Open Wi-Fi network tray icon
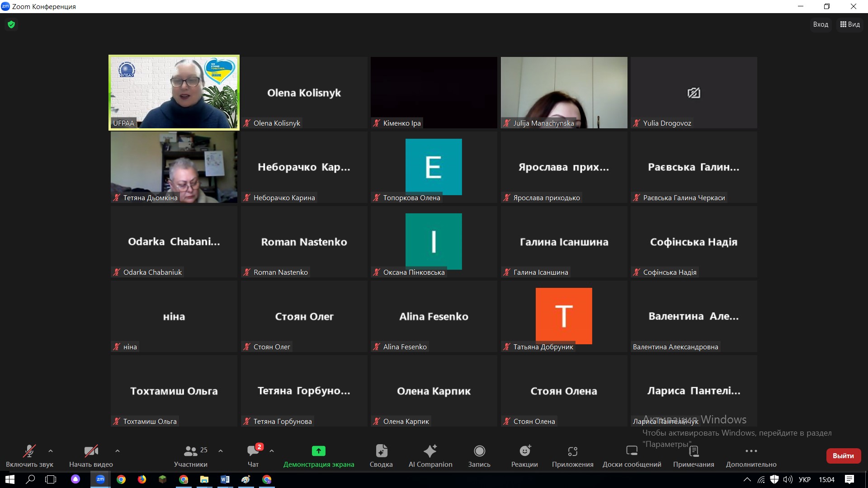The height and width of the screenshot is (488, 868). tap(761, 479)
